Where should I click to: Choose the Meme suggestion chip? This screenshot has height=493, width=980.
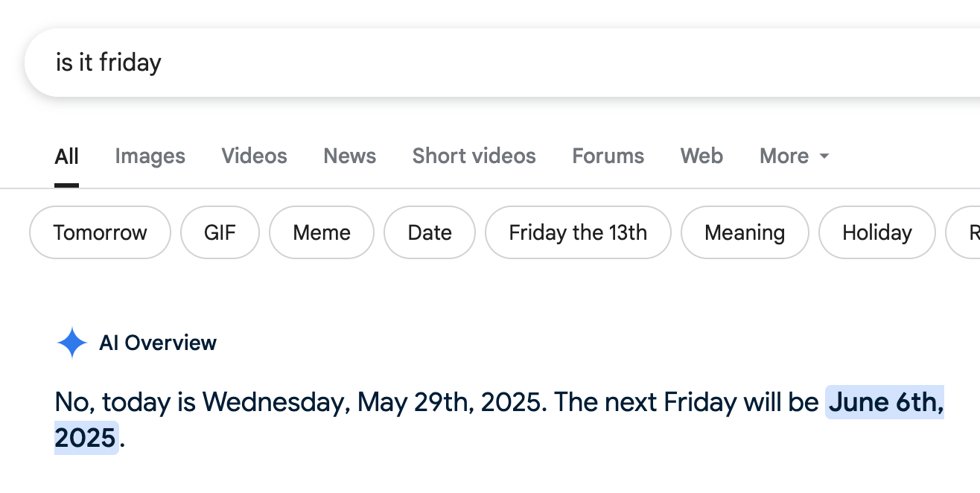click(x=321, y=232)
